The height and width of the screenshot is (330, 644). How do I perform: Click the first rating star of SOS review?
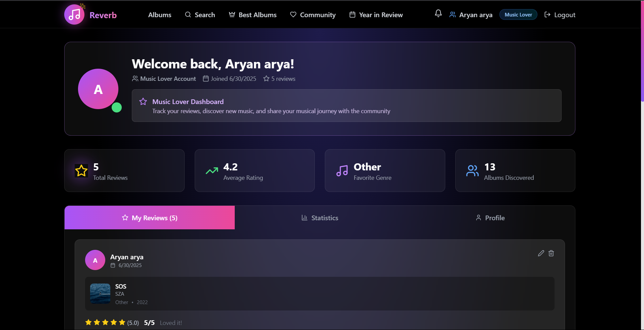(88, 322)
